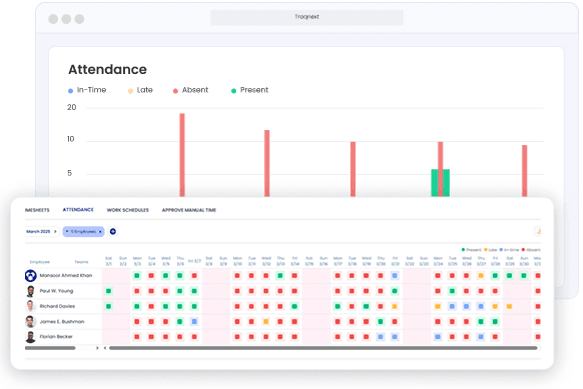Click the tallest red Absent bar in the chart
Image resolution: width=583 pixels, height=389 pixels.
click(182, 155)
